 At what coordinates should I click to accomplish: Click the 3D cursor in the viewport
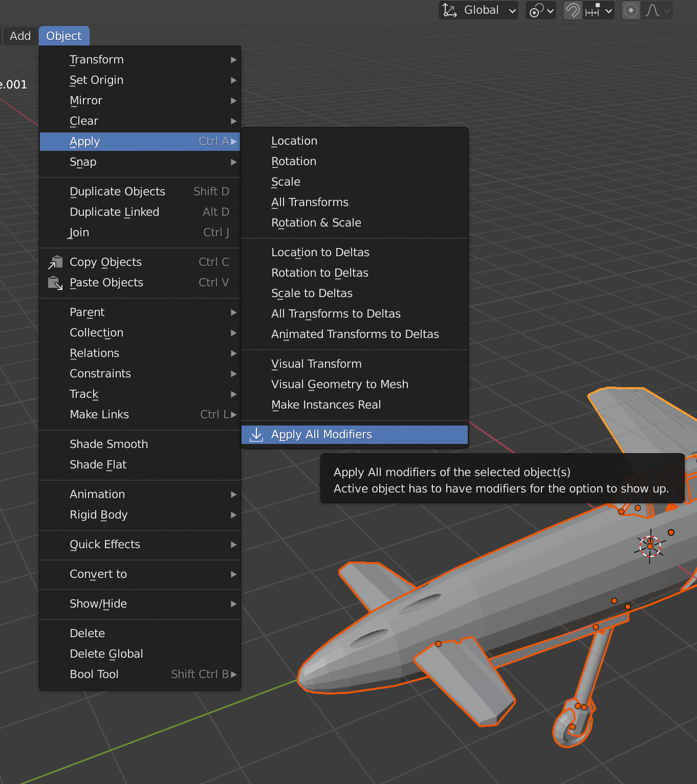[650, 546]
